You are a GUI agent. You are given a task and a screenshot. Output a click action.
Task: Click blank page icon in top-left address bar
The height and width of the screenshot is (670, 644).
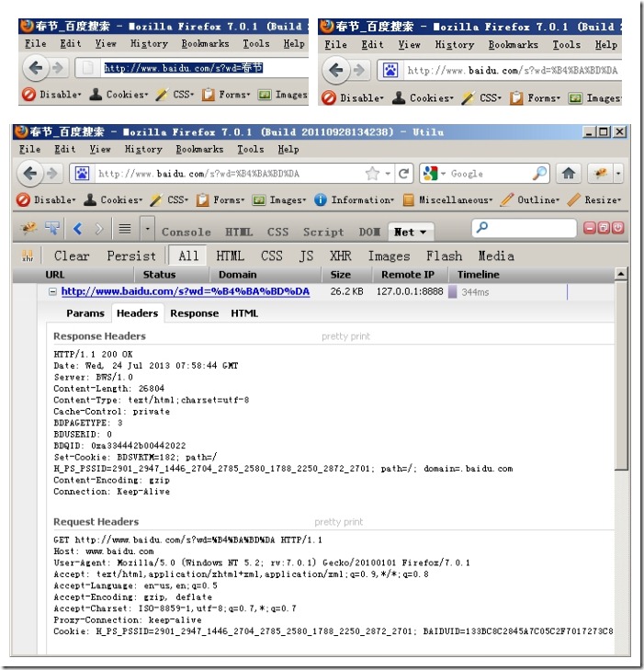87,67
